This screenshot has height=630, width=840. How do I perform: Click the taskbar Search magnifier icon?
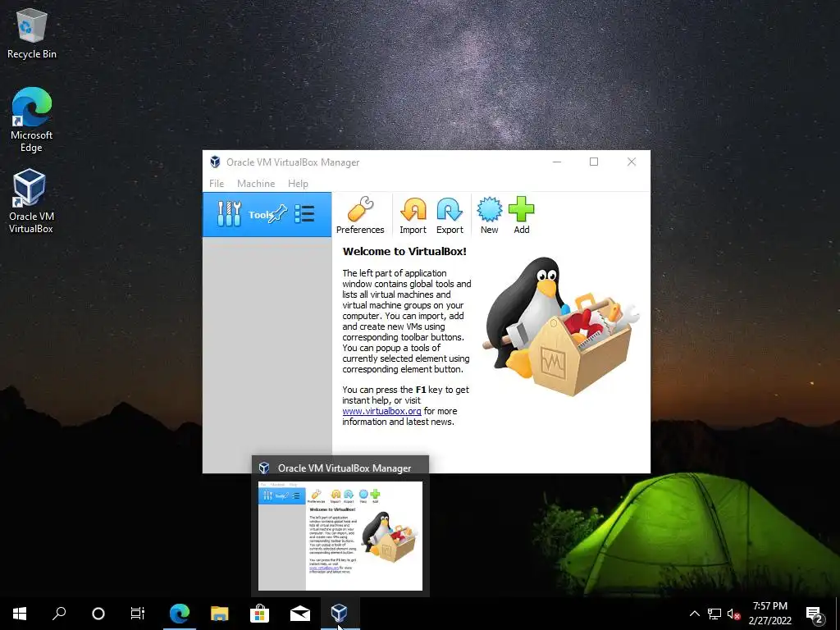59,613
